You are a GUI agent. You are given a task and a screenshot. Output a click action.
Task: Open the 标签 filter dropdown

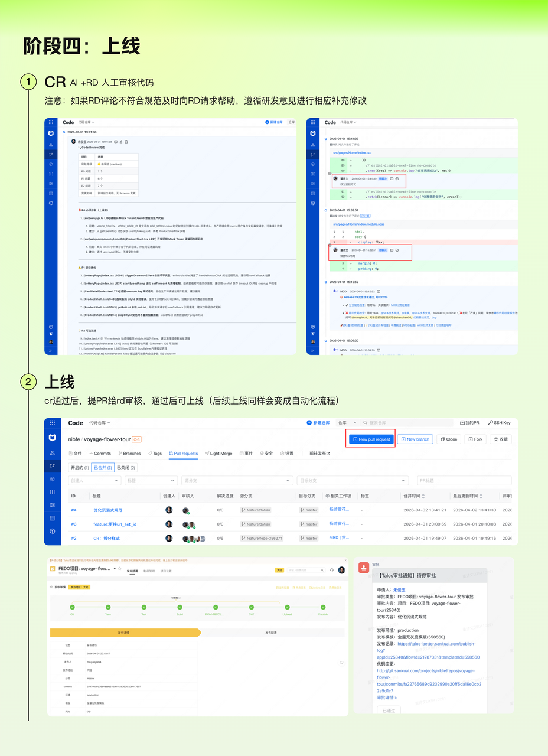point(151,481)
